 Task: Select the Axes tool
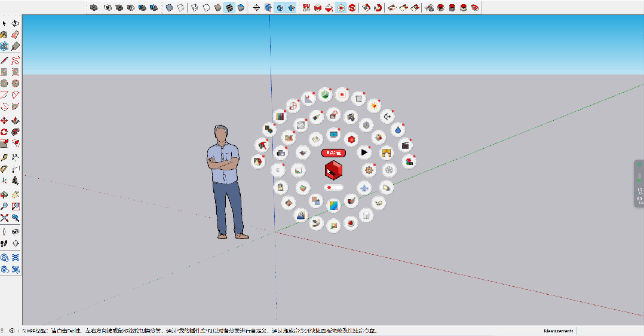pyautogui.click(x=4, y=180)
